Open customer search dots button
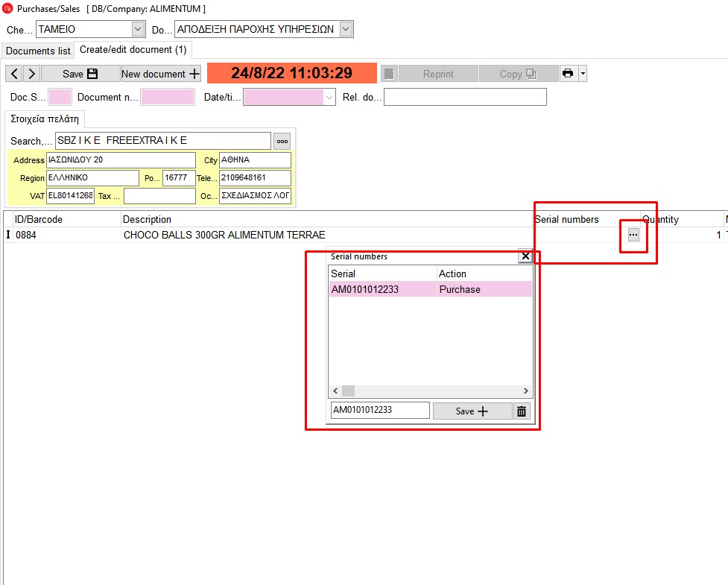The width and height of the screenshot is (728, 585). click(282, 141)
